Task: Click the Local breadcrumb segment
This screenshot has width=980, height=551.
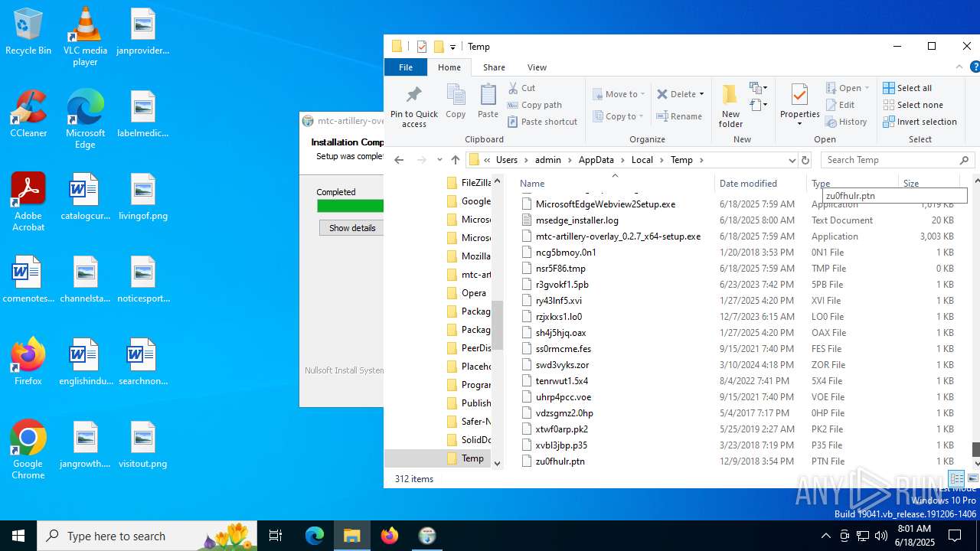Action: [x=642, y=160]
